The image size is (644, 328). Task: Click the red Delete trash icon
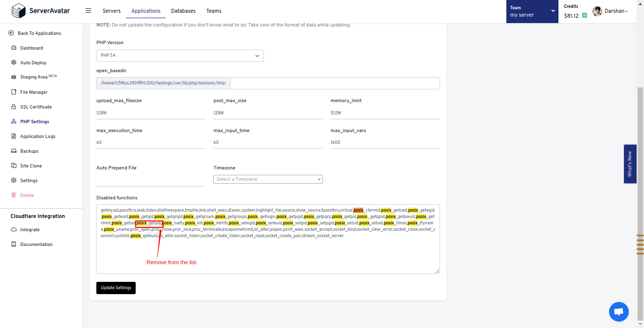(14, 195)
